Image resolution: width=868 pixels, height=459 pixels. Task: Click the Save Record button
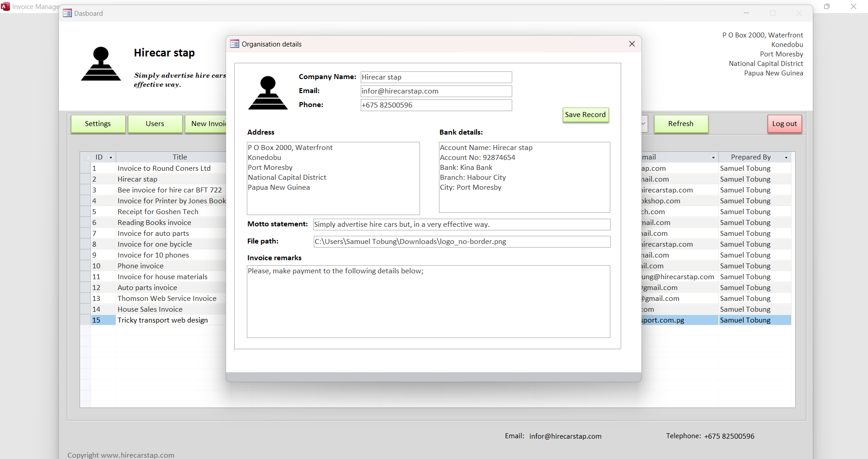tap(585, 115)
